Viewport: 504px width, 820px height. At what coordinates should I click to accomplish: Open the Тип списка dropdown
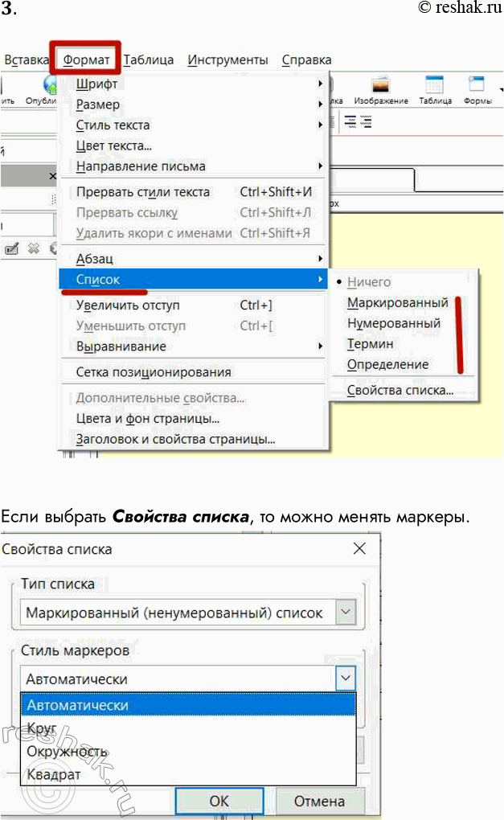pyautogui.click(x=345, y=613)
